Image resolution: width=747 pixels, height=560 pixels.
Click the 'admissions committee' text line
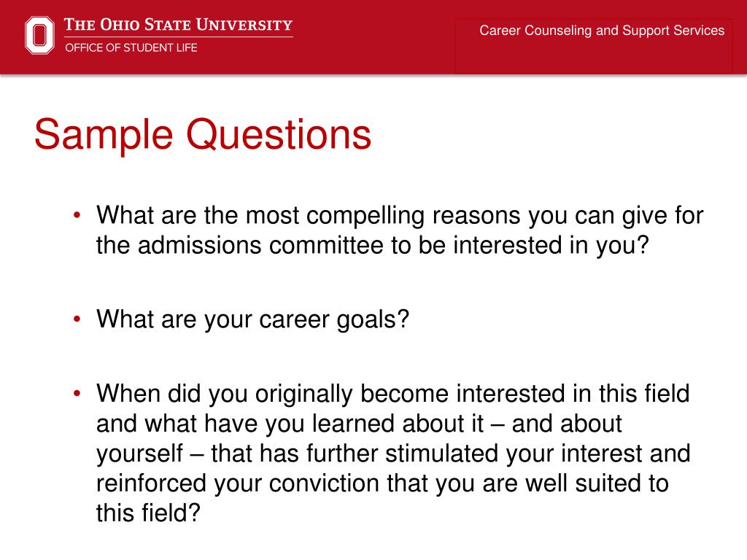tap(373, 246)
